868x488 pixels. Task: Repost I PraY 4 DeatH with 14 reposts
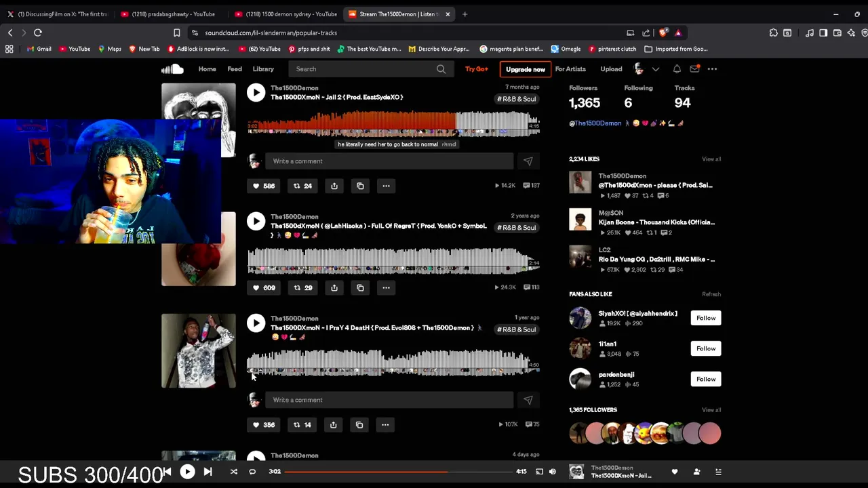point(302,425)
